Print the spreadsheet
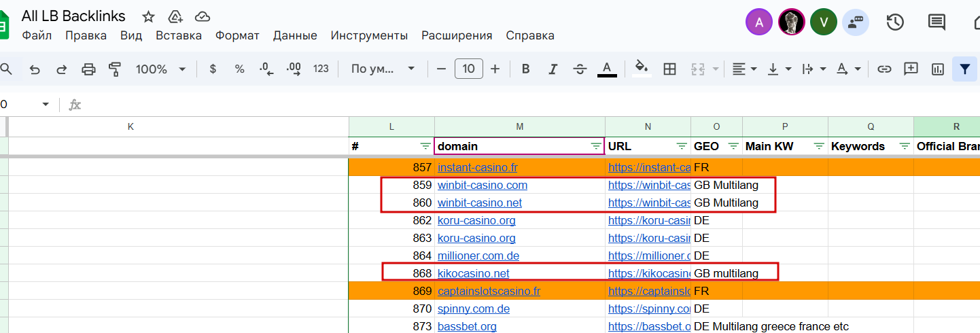Image resolution: width=980 pixels, height=333 pixels. click(88, 69)
